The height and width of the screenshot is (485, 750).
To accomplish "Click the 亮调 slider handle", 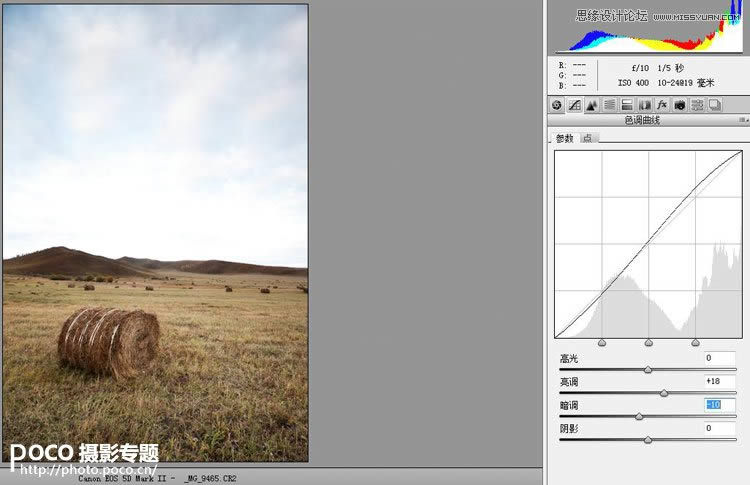I will click(x=664, y=393).
